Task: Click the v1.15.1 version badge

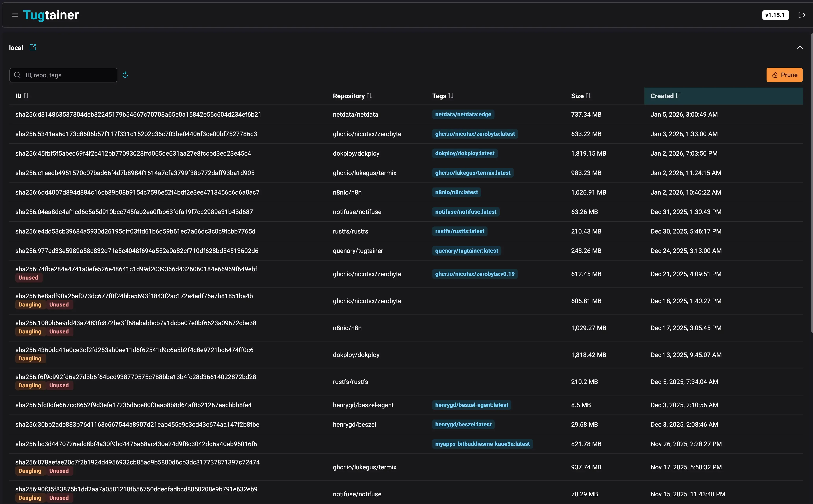Action: (x=775, y=15)
